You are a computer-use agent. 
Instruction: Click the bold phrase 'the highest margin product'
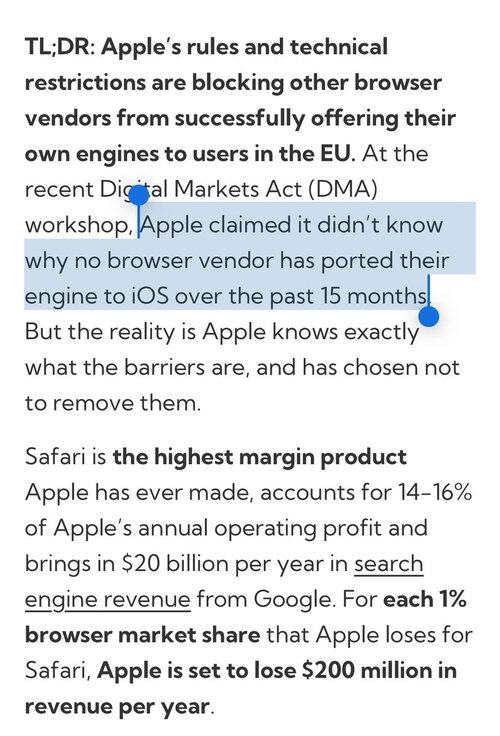260,457
